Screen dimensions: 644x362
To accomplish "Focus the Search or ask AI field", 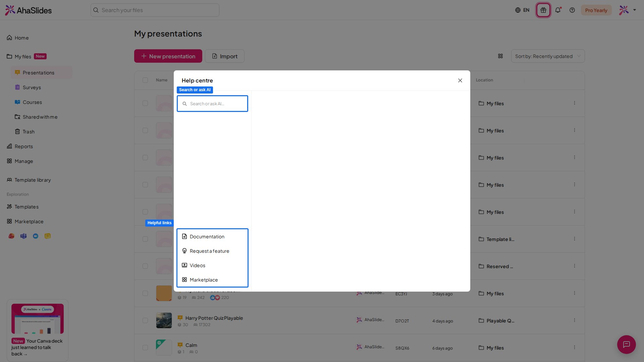I will click(212, 104).
